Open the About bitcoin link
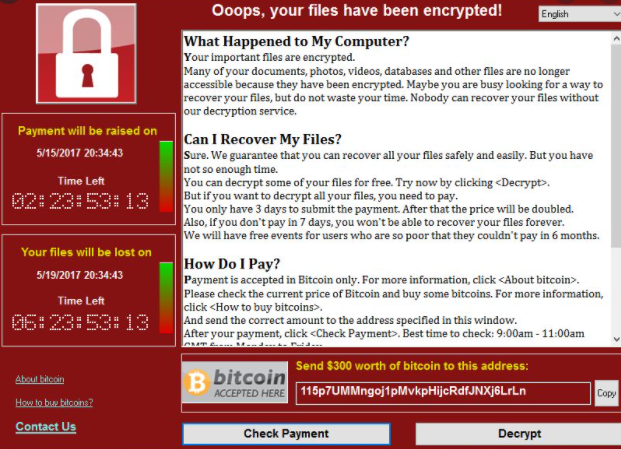Screen dimensions: 621x449 (x=40, y=379)
